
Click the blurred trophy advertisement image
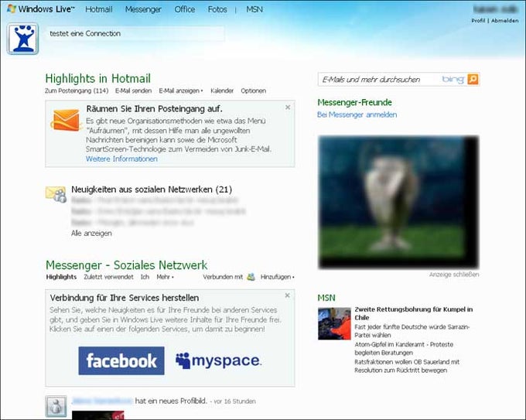398,202
